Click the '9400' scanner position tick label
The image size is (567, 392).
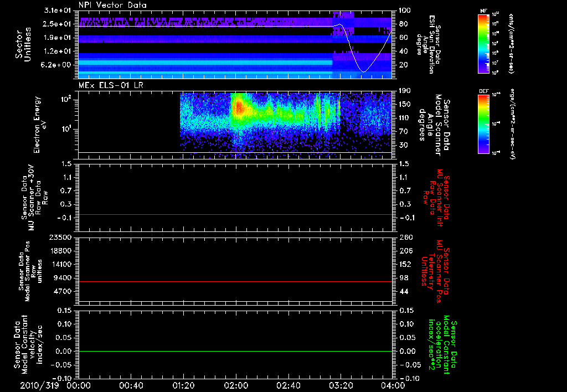pyautogui.click(x=62, y=278)
